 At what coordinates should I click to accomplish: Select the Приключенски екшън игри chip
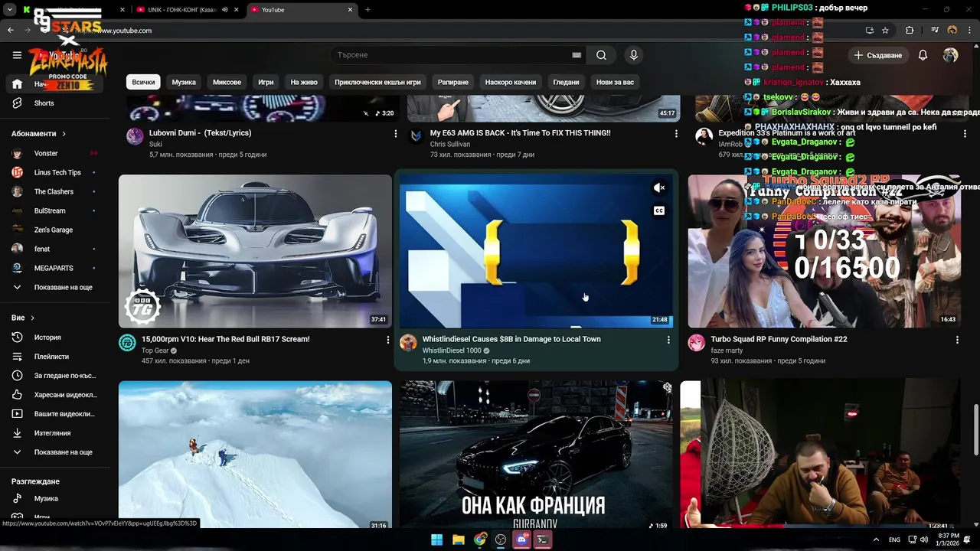coord(377,82)
